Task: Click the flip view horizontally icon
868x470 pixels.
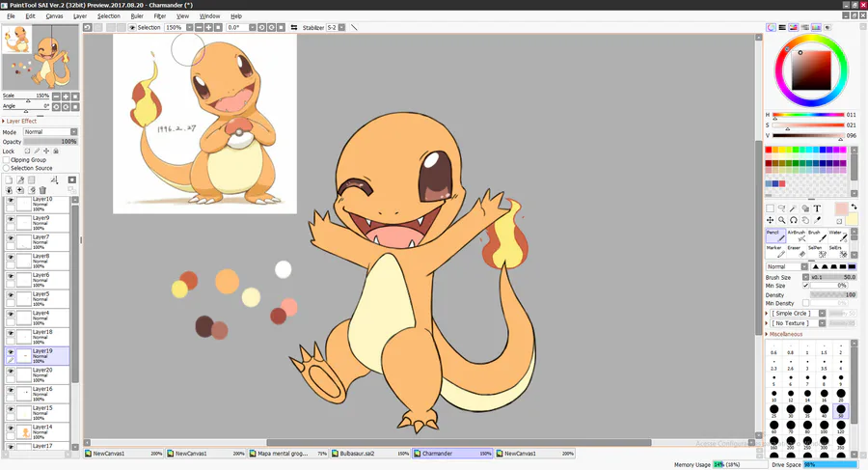Action: [x=294, y=27]
